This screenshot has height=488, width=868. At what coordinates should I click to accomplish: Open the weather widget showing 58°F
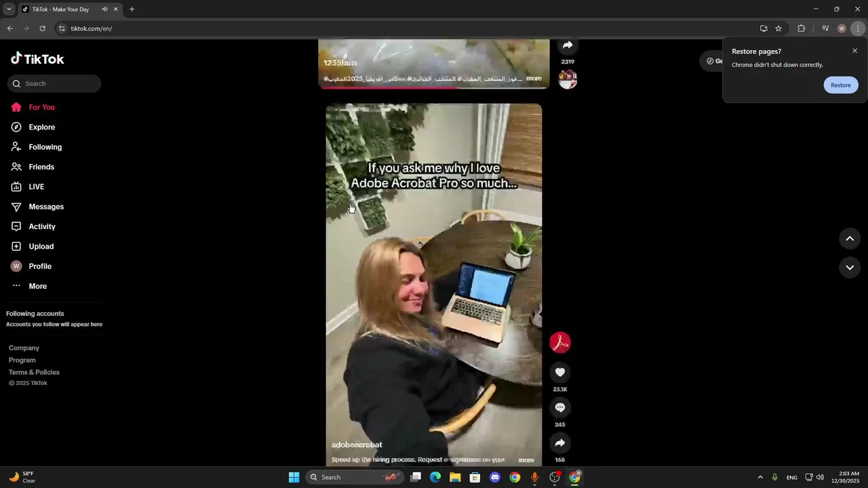22,477
